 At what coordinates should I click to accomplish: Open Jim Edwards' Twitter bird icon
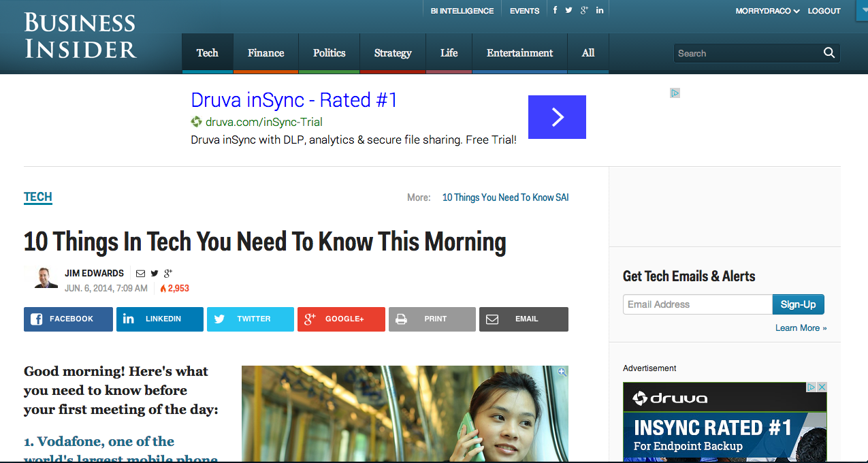(155, 273)
